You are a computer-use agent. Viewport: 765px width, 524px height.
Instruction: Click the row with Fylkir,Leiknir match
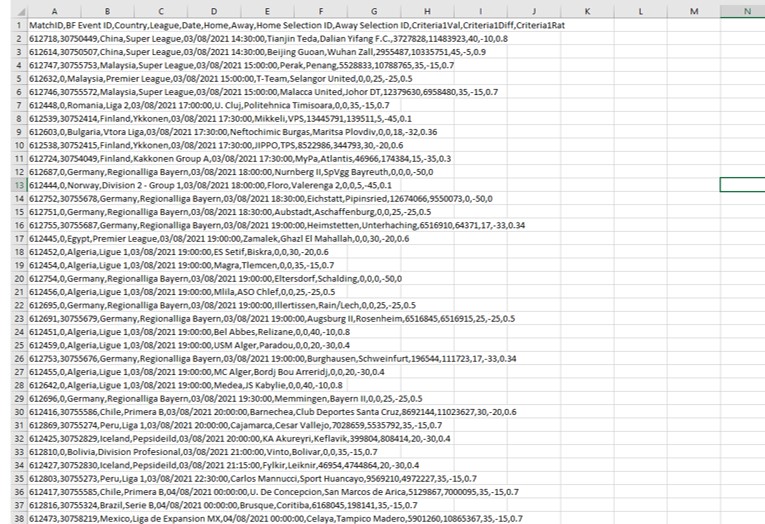point(223,465)
